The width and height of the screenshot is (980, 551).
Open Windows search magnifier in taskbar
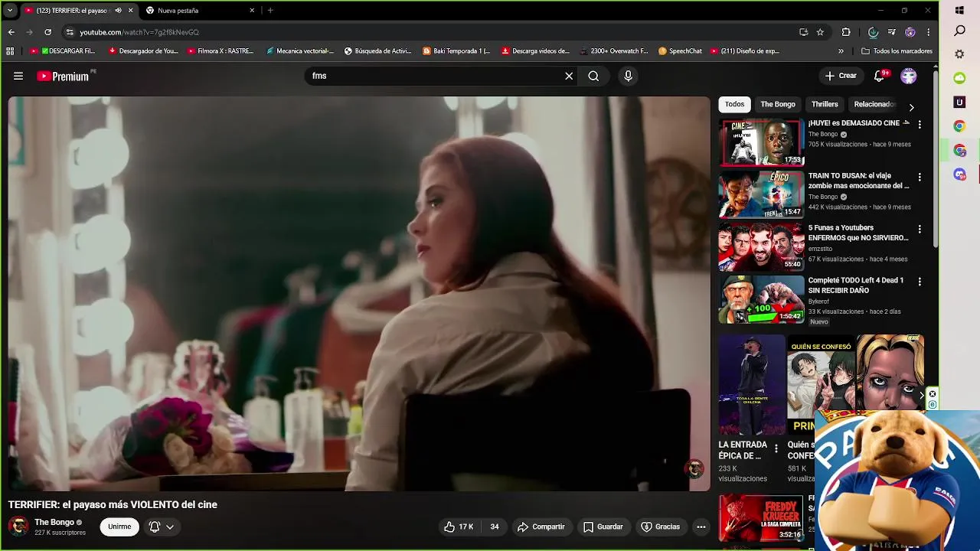(x=959, y=31)
